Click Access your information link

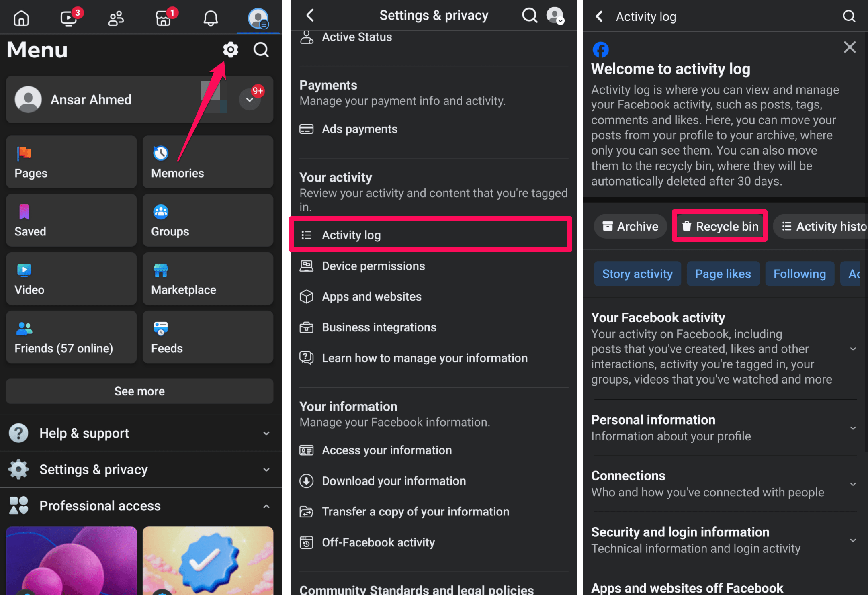[387, 450]
